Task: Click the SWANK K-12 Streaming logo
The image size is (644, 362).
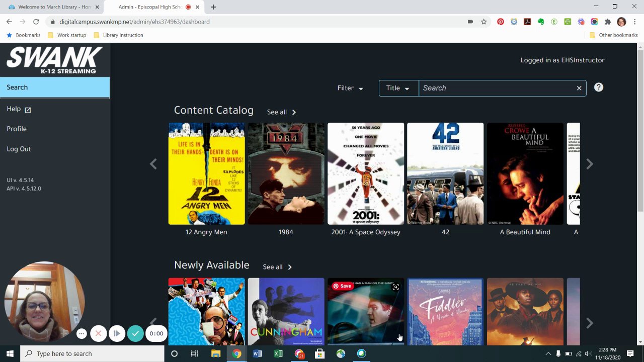Action: [54, 60]
